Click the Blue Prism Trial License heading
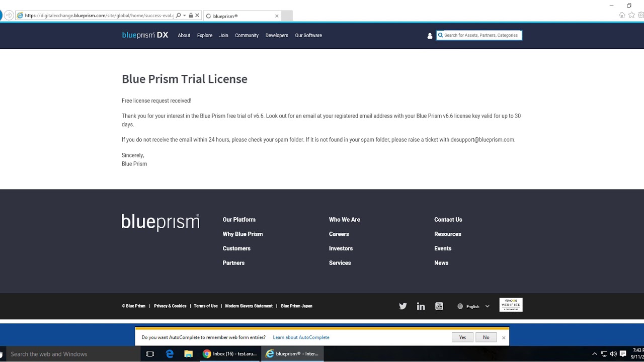The width and height of the screenshot is (644, 362). [185, 79]
